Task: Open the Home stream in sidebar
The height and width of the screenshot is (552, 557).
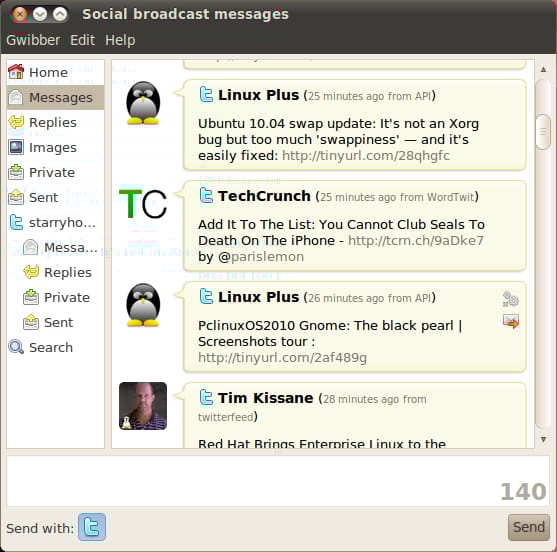Action: [55, 72]
